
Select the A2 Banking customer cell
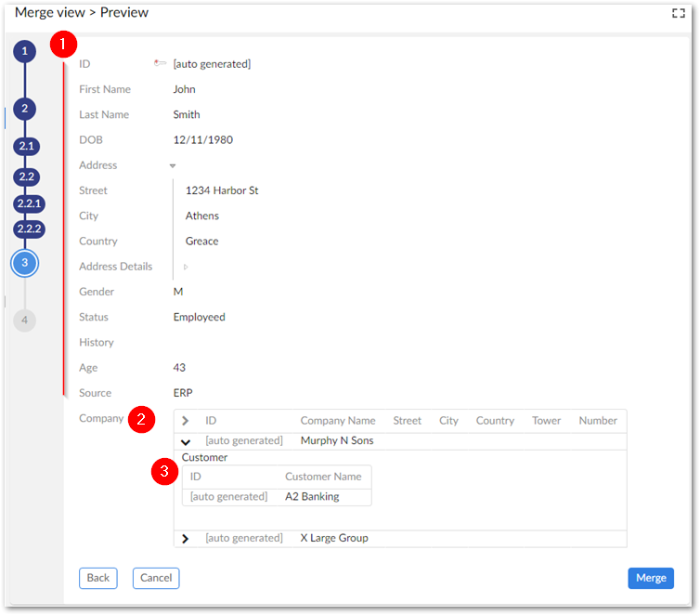[312, 497]
